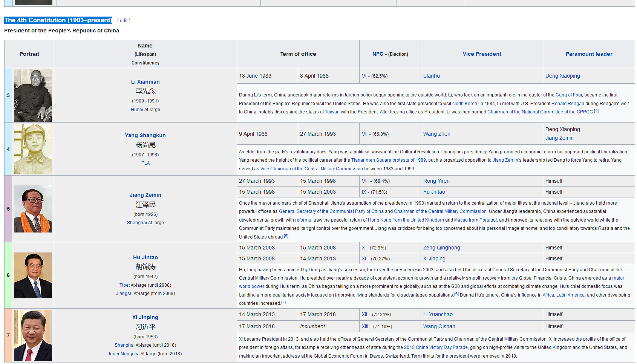This screenshot has width=637, height=364.
Task: Open Hubei constituency link
Action: [137, 110]
